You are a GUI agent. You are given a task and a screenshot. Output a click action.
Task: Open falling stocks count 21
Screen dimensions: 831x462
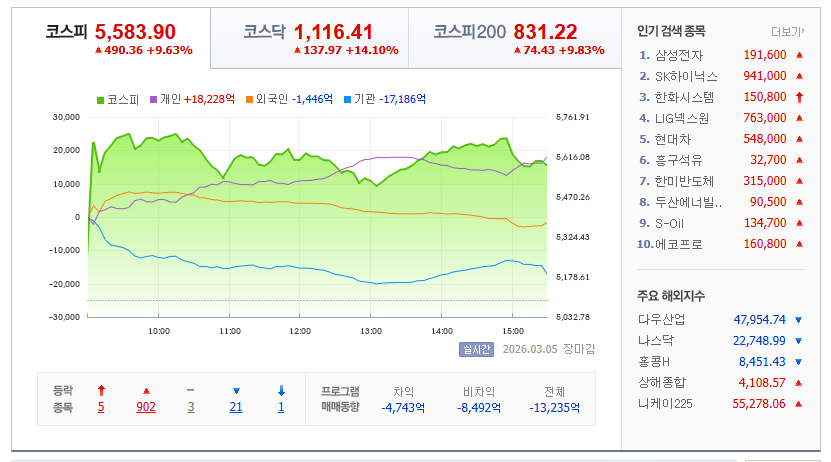[236, 407]
